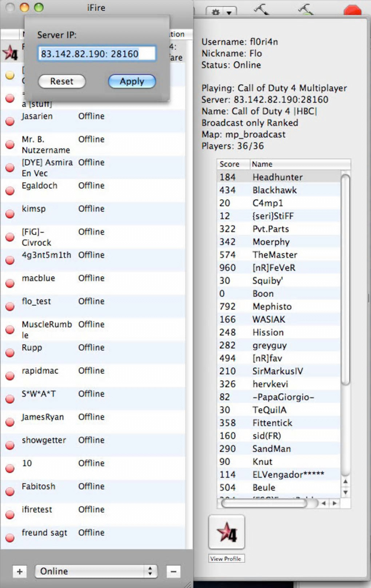Select the Pvt.Parts player row
The image size is (371, 588).
[x=279, y=229]
